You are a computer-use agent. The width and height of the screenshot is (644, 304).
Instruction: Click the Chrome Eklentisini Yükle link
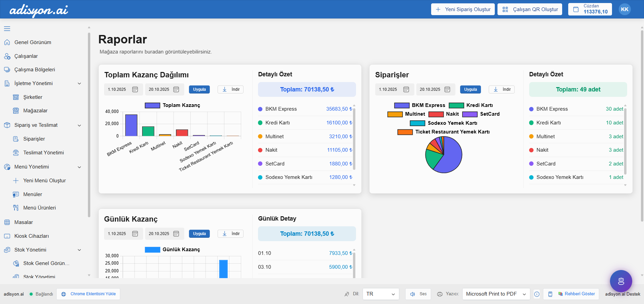pyautogui.click(x=88, y=294)
